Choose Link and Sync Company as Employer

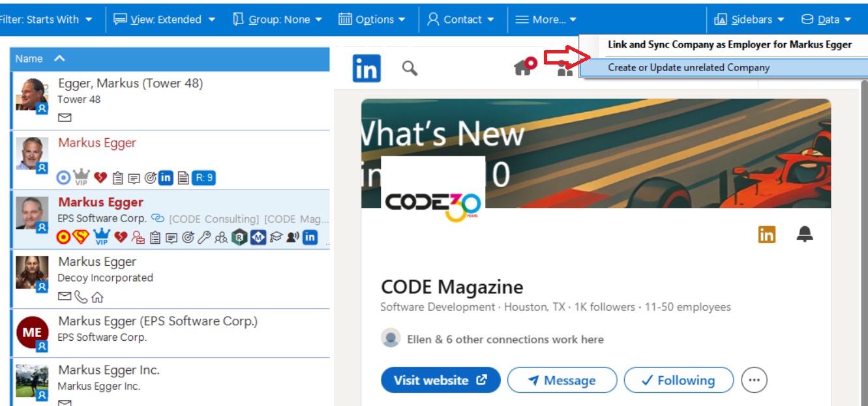730,45
